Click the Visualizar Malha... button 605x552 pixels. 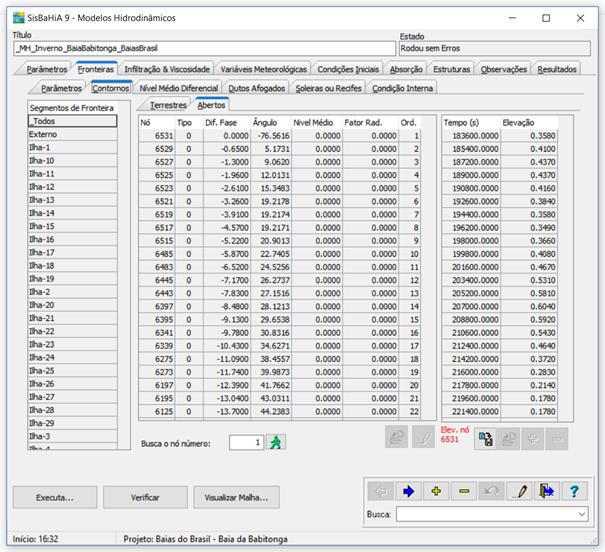pyautogui.click(x=236, y=498)
